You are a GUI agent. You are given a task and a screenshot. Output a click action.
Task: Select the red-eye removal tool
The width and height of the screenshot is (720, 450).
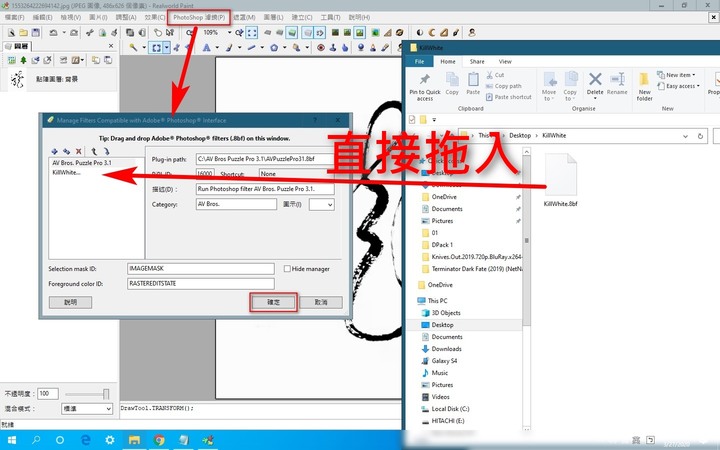click(x=321, y=47)
